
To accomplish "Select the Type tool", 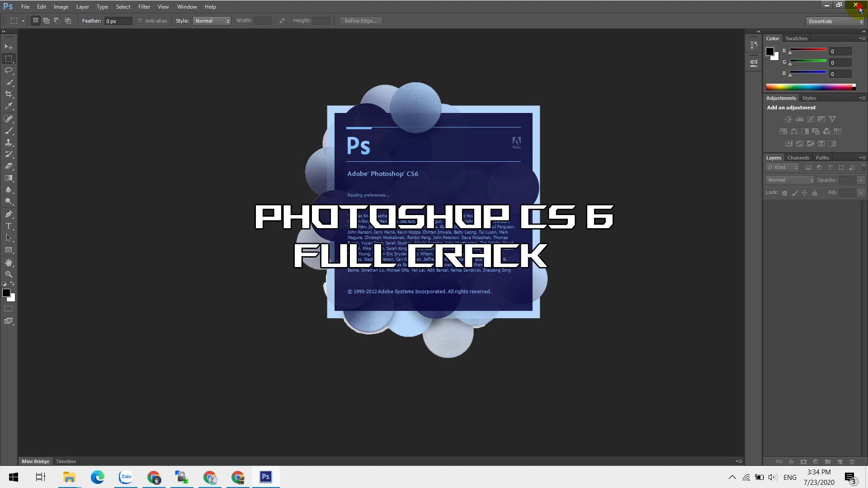I will [x=9, y=226].
